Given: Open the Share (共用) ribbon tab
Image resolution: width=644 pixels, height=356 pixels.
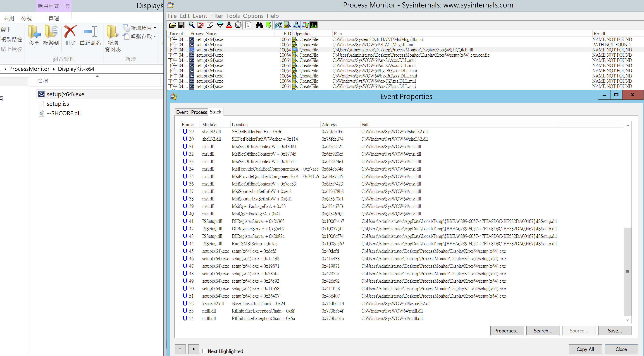Looking at the screenshot, I should 9,18.
